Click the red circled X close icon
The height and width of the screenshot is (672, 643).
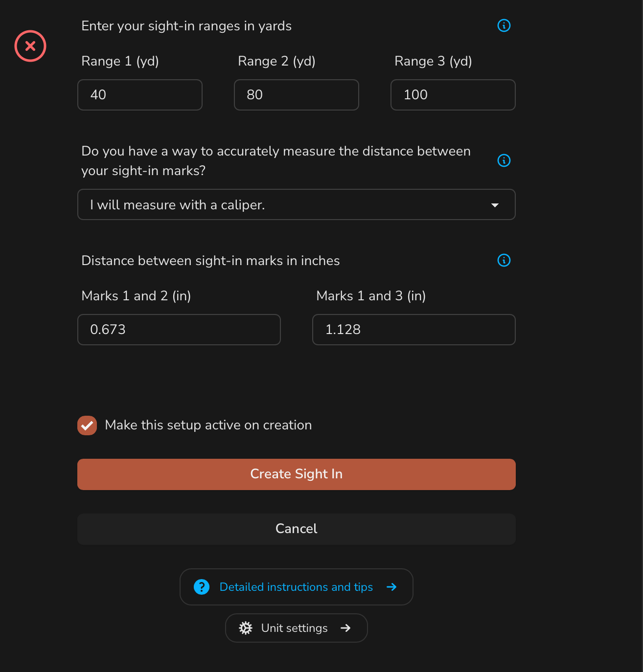(30, 46)
